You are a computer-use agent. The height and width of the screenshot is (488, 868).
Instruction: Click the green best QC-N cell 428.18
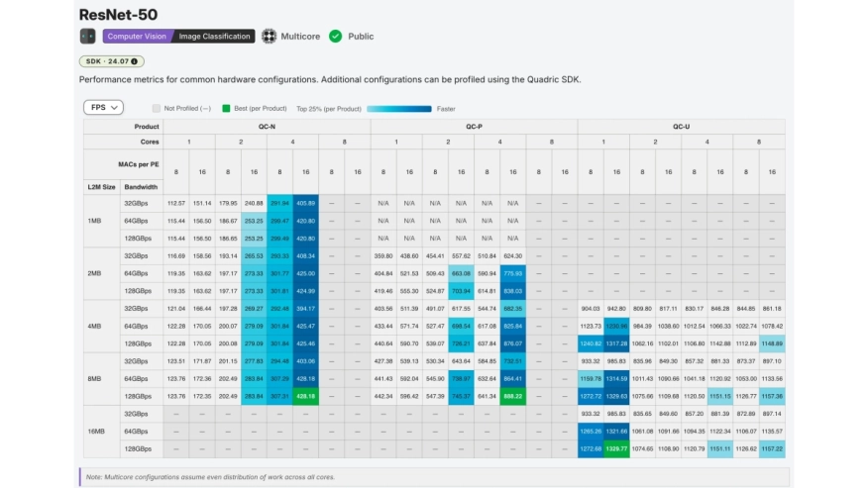pyautogui.click(x=305, y=396)
